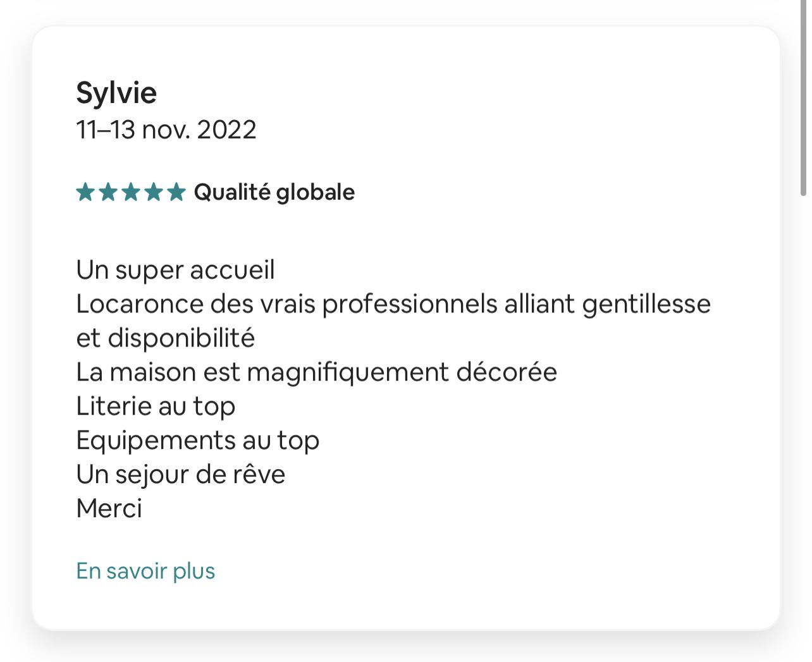The image size is (812, 662).
Task: Click the third (middle) rating star
Action: (131, 192)
